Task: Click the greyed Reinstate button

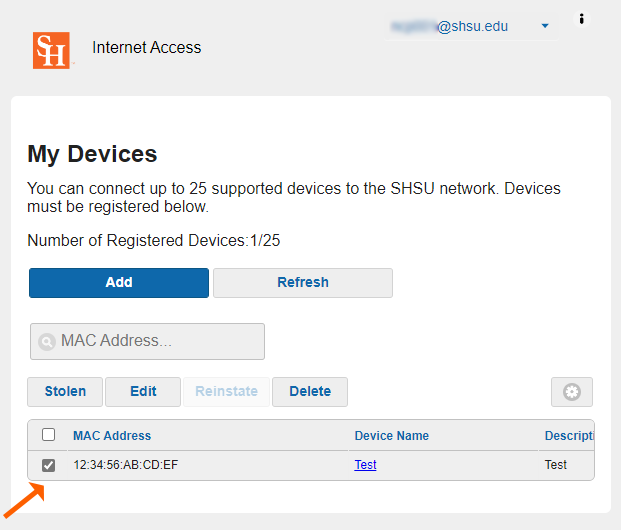Action: pos(226,391)
